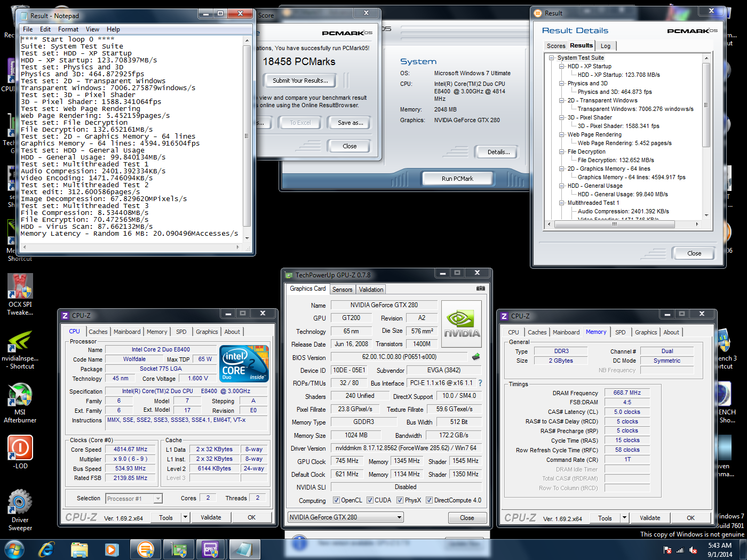Click the Bus Interface question mark
This screenshot has width=747, height=560.
click(x=480, y=383)
